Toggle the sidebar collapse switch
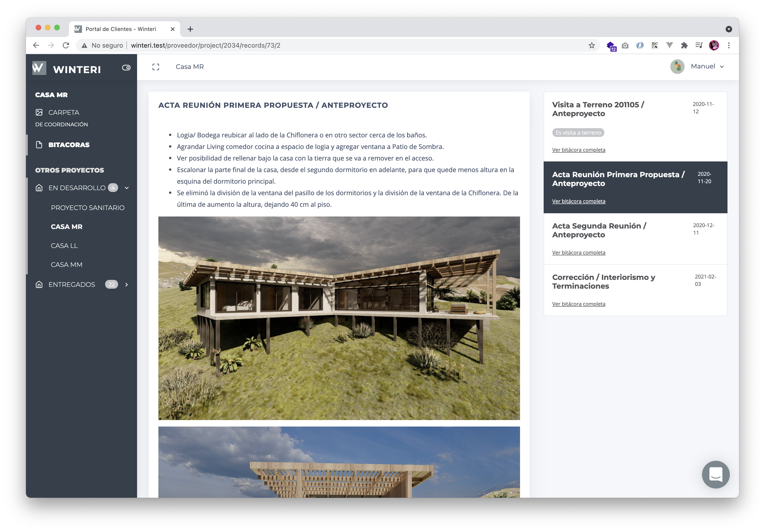Viewport: 765px width, 532px height. click(126, 68)
